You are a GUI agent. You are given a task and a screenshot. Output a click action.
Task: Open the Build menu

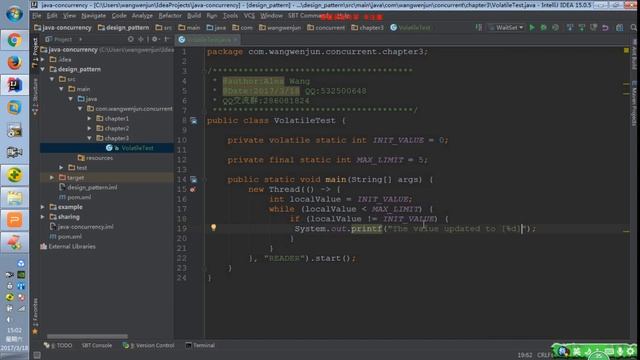pos(194,16)
